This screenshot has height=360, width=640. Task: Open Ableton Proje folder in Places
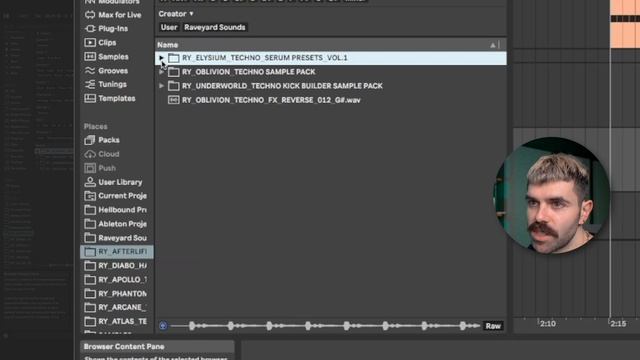pos(116,224)
